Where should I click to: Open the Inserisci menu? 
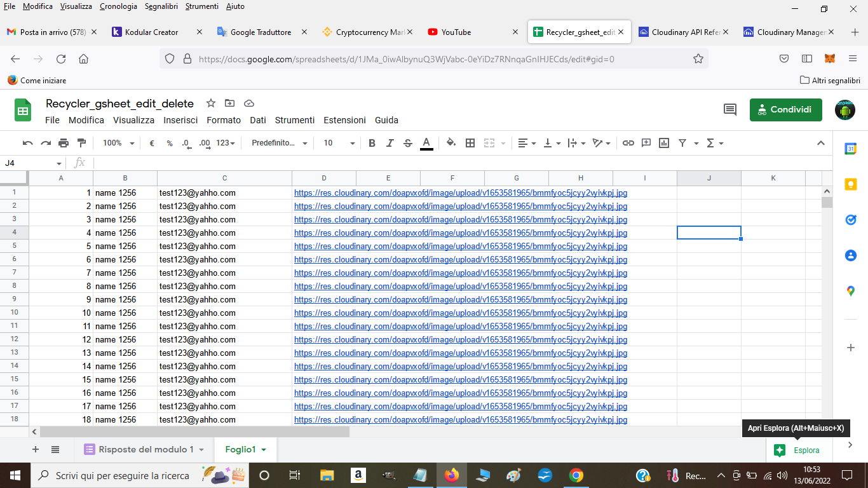click(180, 120)
